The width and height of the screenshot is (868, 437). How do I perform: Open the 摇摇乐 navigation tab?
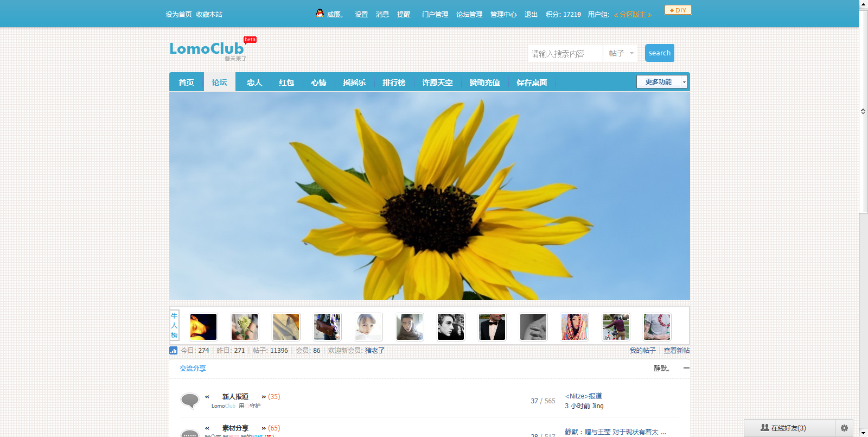[x=354, y=83]
